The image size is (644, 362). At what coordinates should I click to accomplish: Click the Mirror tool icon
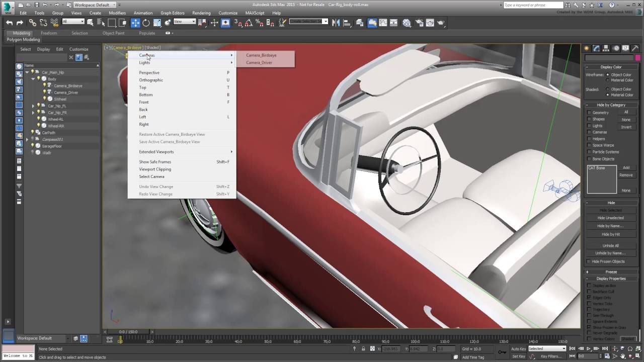point(336,23)
